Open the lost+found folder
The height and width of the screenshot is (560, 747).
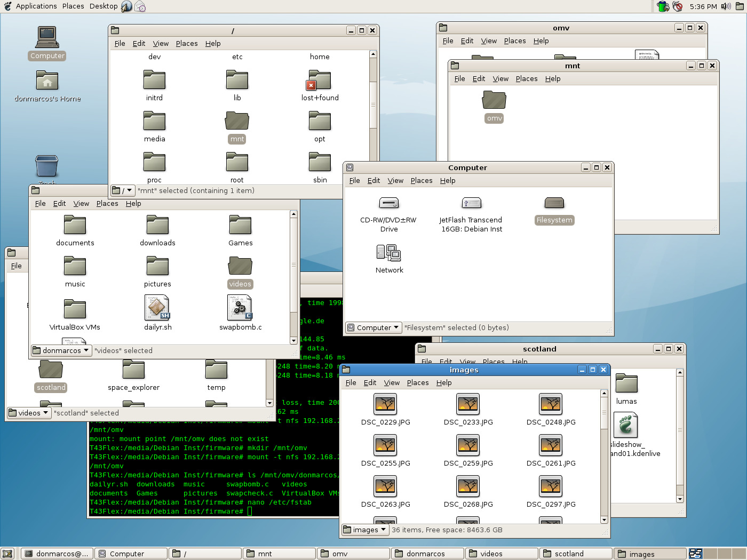click(x=319, y=80)
